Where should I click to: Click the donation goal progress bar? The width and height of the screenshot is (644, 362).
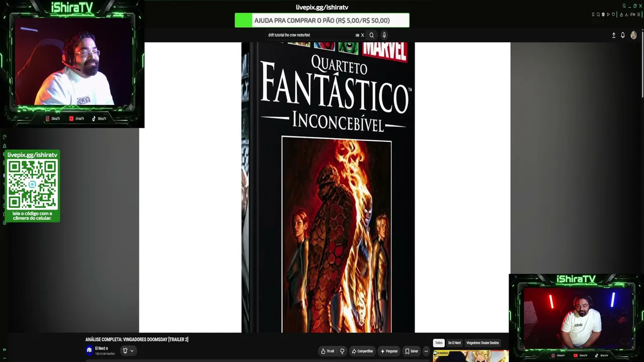coord(322,20)
